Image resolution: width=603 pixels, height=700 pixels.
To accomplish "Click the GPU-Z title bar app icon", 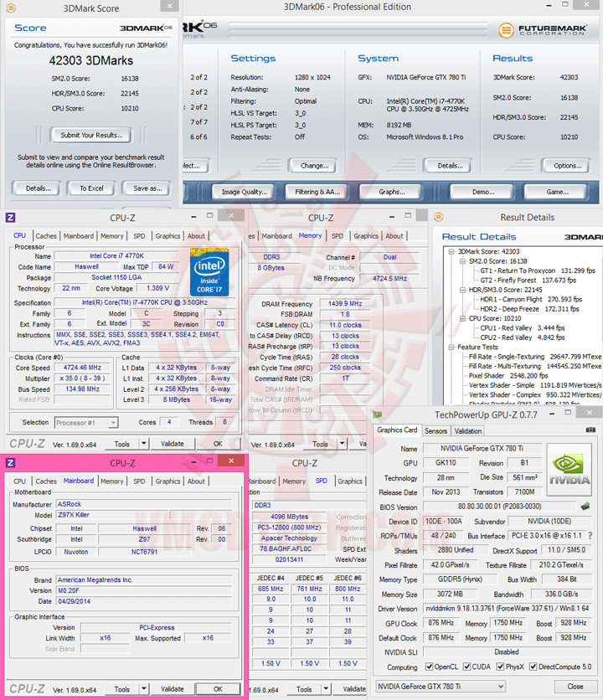I will 378,414.
